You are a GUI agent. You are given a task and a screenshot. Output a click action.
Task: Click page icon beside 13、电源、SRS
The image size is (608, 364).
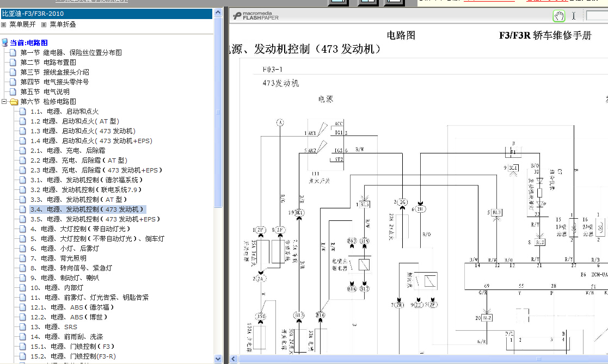tap(23, 327)
